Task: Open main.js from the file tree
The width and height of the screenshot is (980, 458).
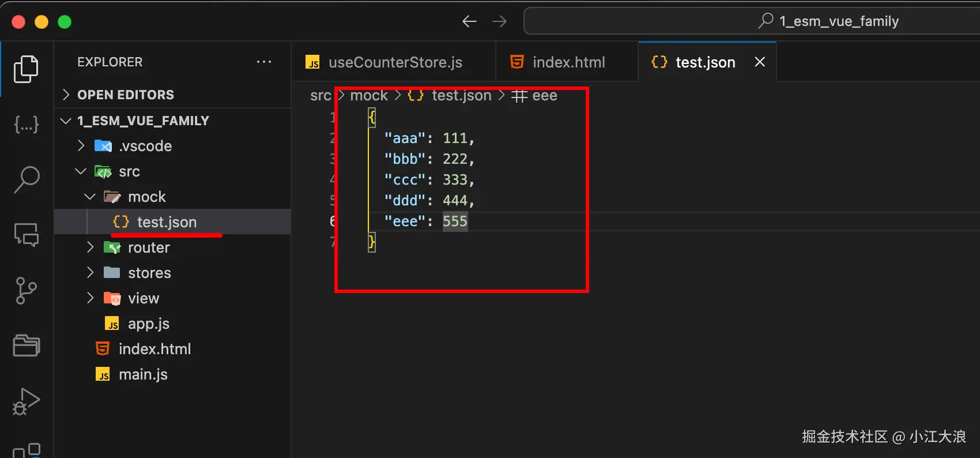Action: (143, 374)
